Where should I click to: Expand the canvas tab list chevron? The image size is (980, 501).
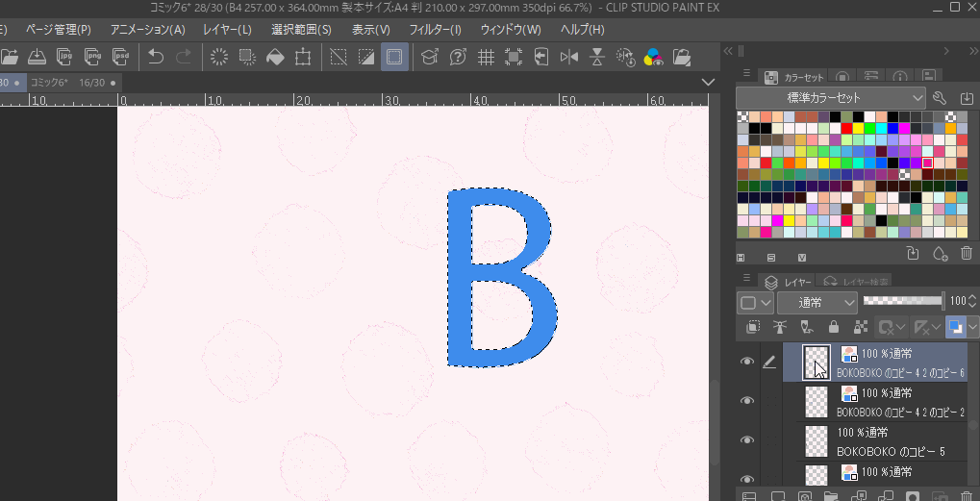click(709, 83)
